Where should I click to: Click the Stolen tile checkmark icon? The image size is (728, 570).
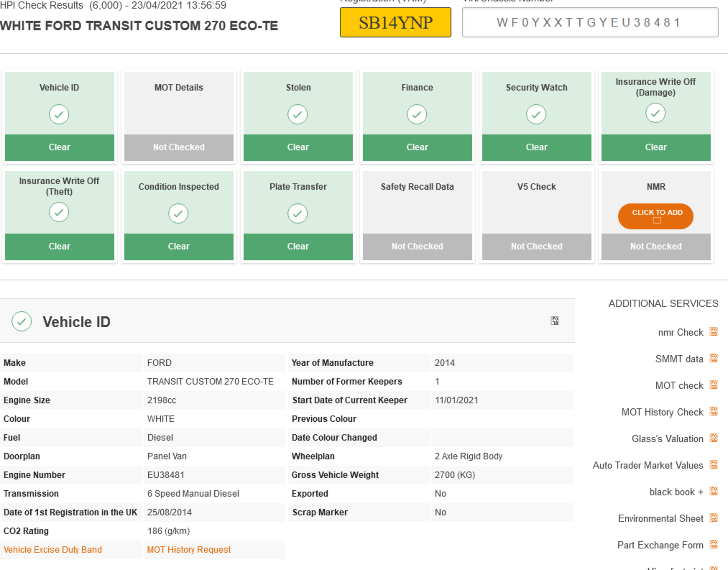coord(298,114)
